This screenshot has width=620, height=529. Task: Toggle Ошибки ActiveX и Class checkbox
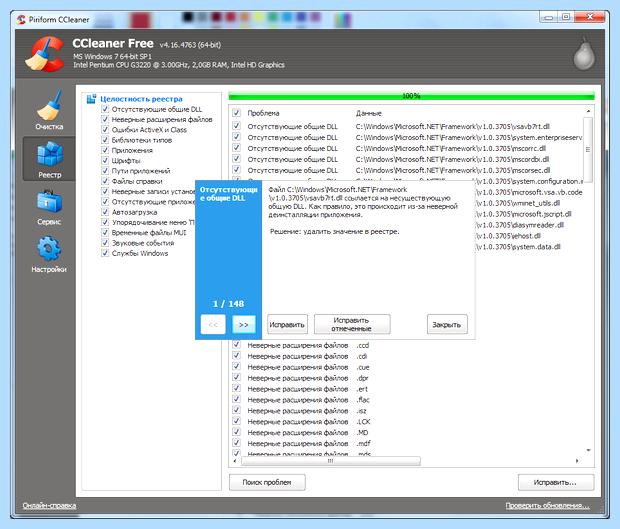click(x=105, y=130)
